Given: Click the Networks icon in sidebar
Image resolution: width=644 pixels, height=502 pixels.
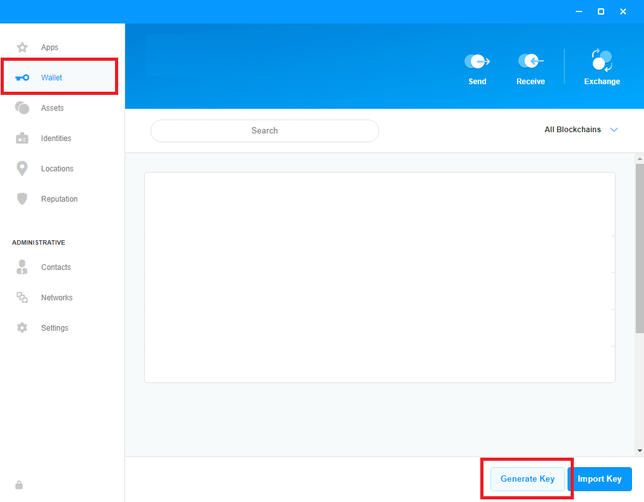Looking at the screenshot, I should 22,297.
